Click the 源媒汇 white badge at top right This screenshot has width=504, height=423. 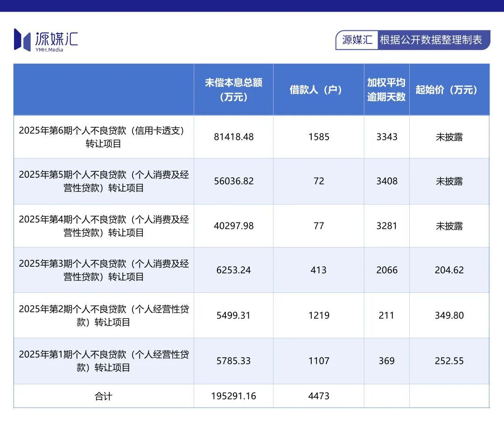point(357,40)
